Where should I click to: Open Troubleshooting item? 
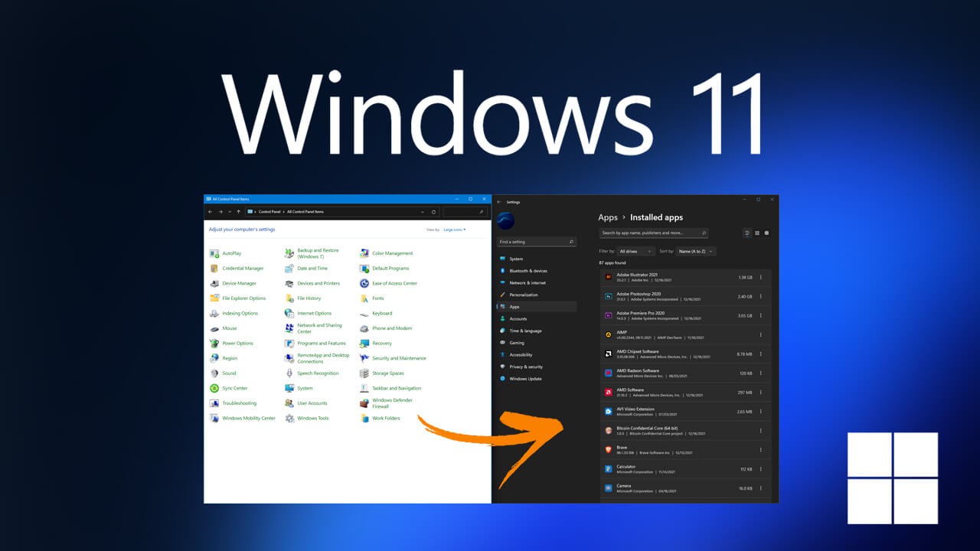(234, 403)
